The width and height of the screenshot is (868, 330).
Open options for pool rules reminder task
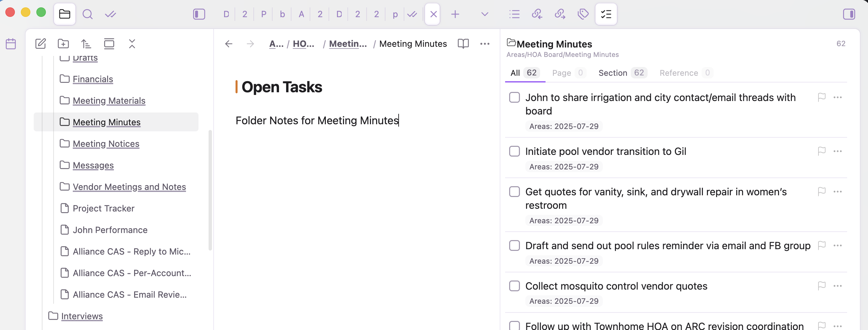838,245
